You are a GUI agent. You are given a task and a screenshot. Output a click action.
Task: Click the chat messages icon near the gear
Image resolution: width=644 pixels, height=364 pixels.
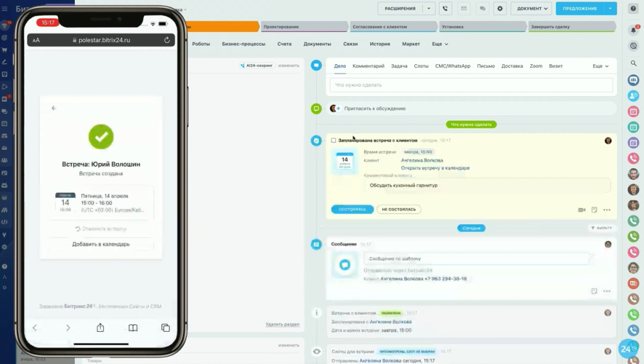[482, 8]
